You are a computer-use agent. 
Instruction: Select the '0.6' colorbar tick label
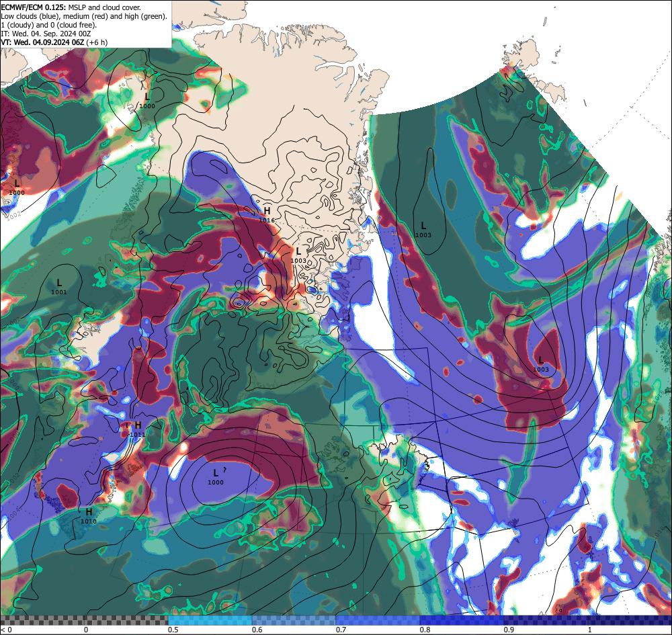[257, 630]
